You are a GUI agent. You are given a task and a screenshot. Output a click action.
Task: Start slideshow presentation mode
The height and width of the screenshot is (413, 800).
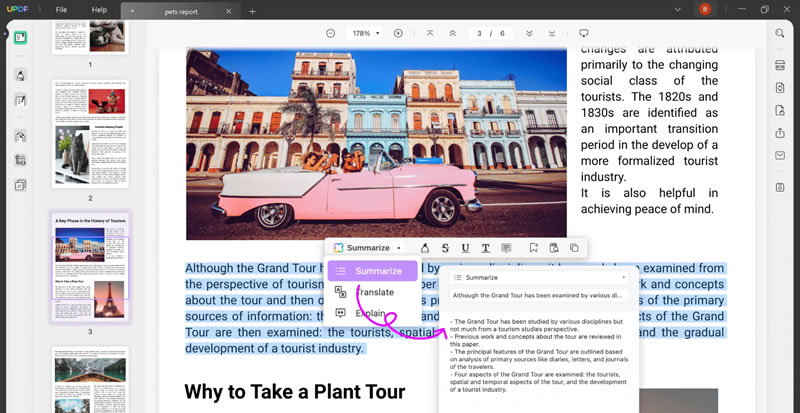(x=584, y=33)
